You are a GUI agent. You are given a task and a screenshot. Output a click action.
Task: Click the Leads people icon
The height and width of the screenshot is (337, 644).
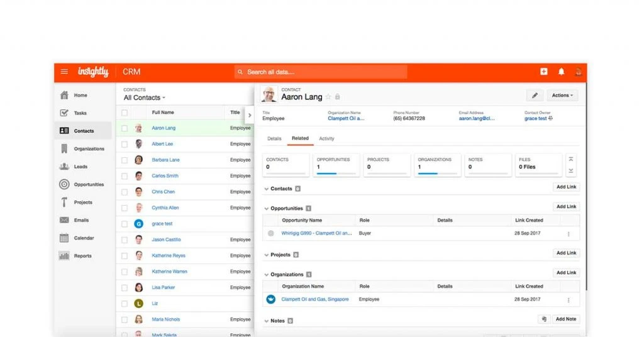pyautogui.click(x=64, y=167)
